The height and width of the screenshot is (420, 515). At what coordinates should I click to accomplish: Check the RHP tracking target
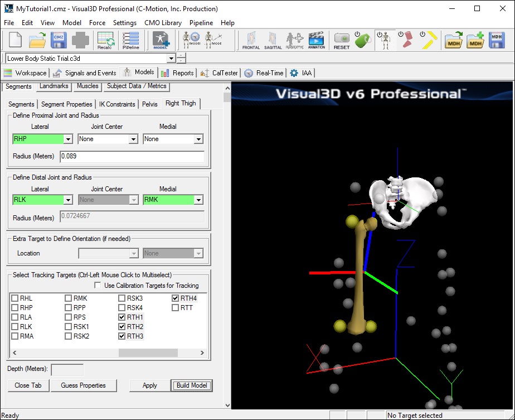(x=14, y=308)
